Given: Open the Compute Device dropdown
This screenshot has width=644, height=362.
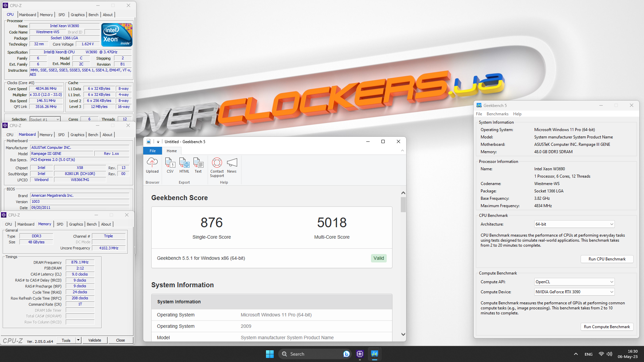Looking at the screenshot, I should point(574,292).
